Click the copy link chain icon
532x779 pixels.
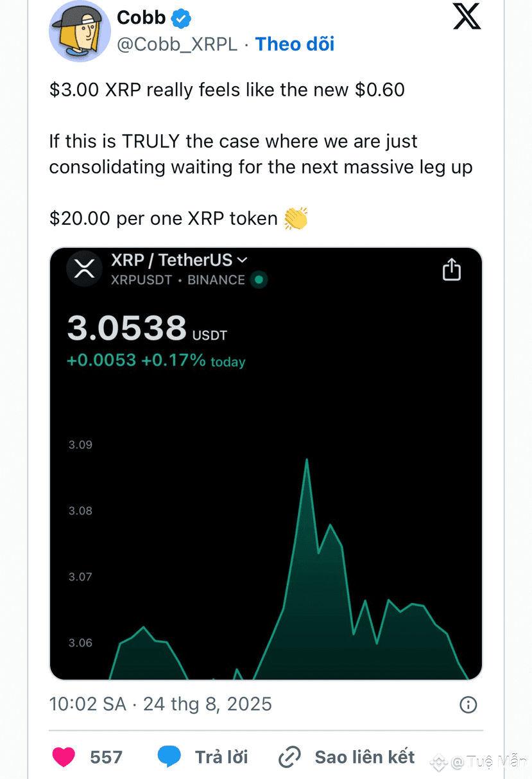289,757
